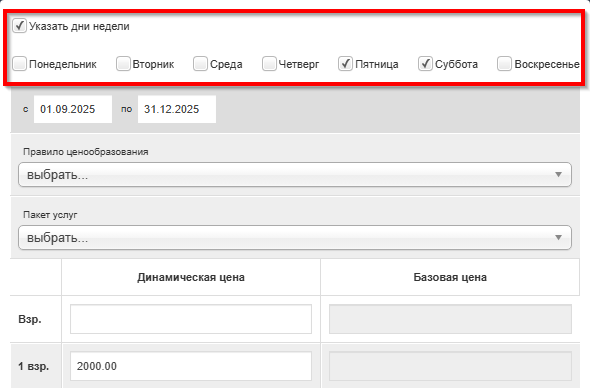This screenshot has height=388, width=590.
Task: Tick the Воскресенье checkbox
Action: click(504, 64)
